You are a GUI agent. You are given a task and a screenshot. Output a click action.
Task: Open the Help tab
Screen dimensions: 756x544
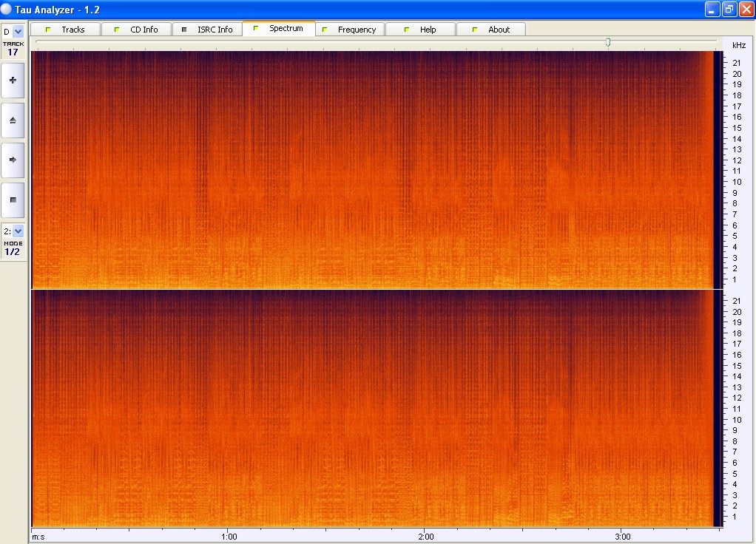420,30
